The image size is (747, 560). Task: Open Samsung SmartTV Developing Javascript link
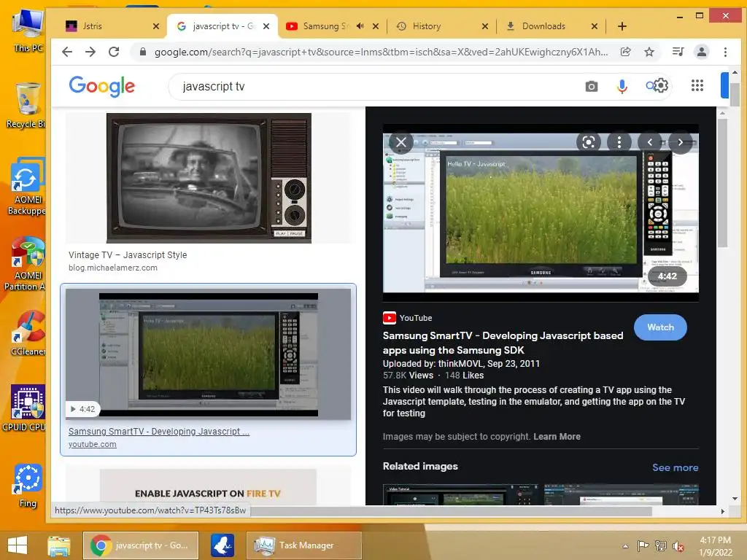tap(158, 432)
